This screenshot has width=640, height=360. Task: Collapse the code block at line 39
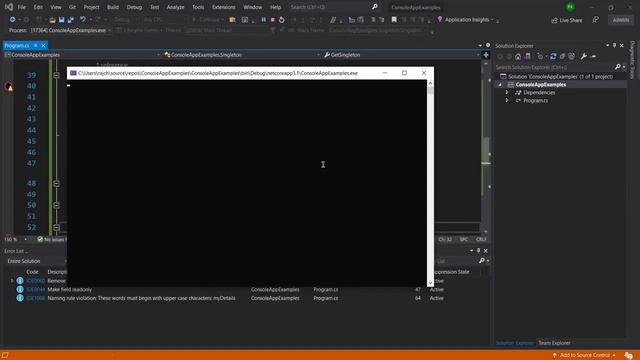pos(57,76)
